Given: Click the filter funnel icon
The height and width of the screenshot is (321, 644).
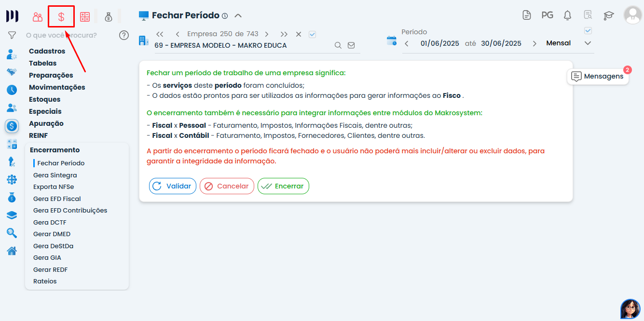Looking at the screenshot, I should 12,35.
